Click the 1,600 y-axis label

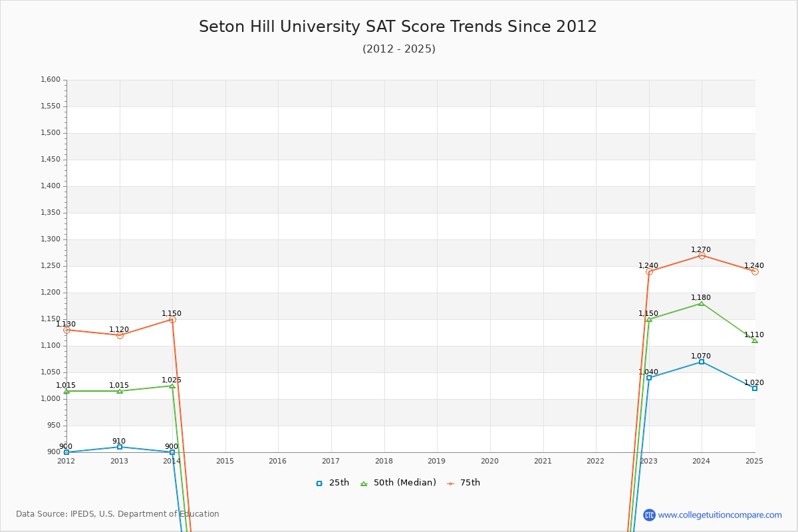tap(51, 80)
